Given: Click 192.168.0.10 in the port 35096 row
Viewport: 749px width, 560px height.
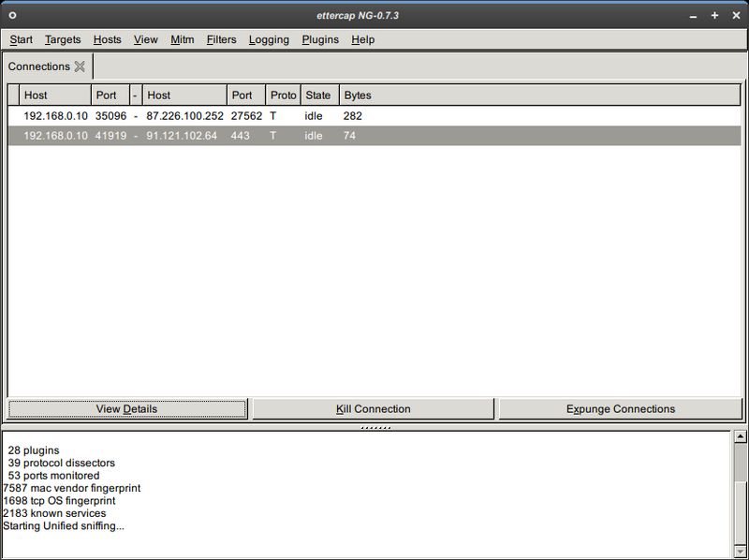Looking at the screenshot, I should click(x=55, y=116).
